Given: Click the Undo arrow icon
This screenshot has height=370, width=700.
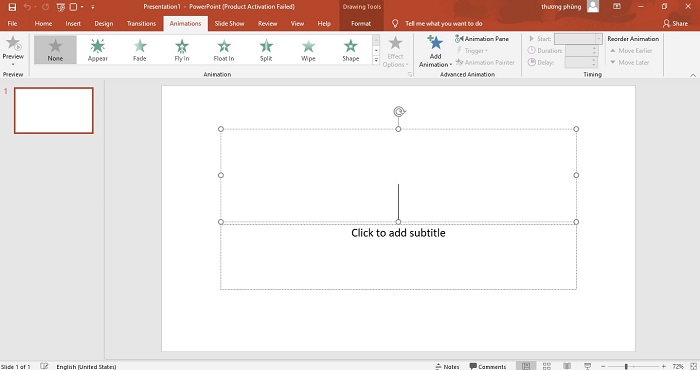Looking at the screenshot, I should point(27,7).
